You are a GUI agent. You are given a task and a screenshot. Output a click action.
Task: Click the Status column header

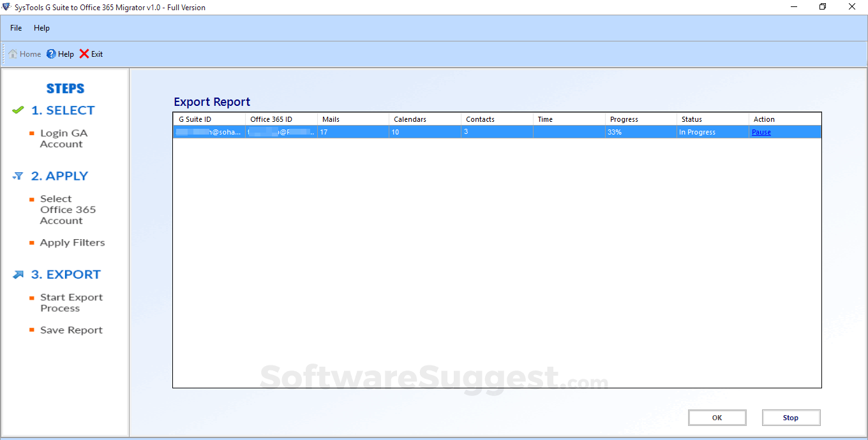click(713, 119)
